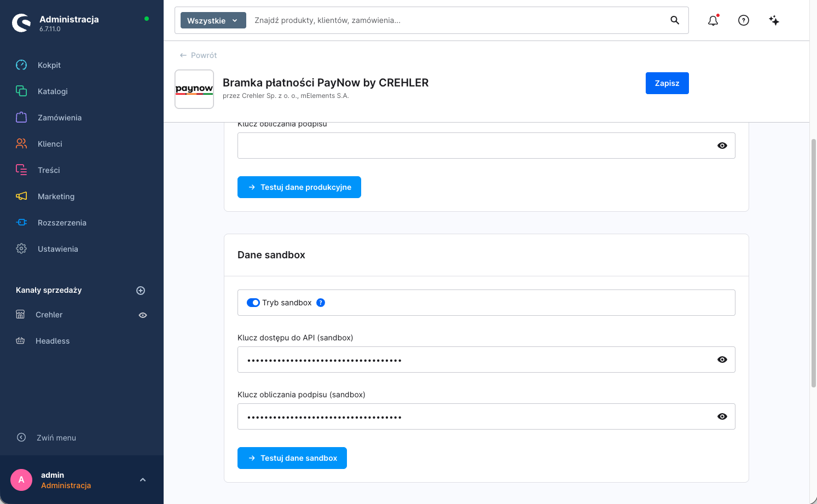Click the version number 6.7.11.0
This screenshot has height=504, width=817.
pyautogui.click(x=50, y=30)
